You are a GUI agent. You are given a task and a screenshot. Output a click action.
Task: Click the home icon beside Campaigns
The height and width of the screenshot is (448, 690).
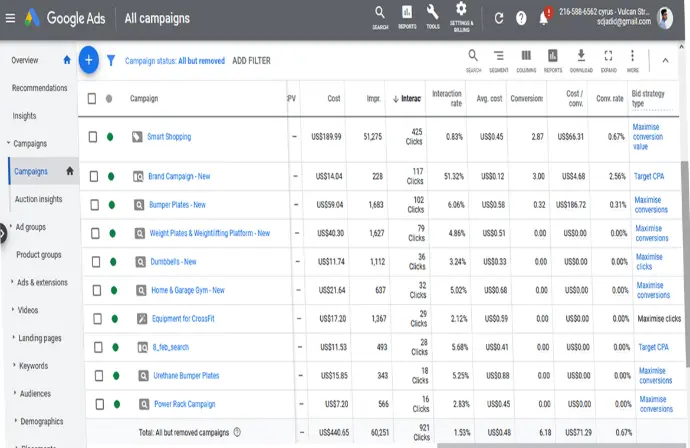(70, 171)
